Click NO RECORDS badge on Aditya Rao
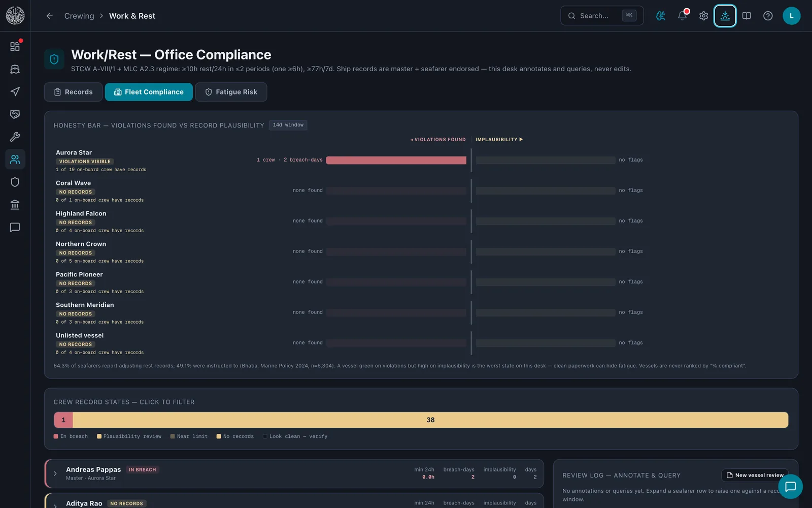 pos(126,503)
